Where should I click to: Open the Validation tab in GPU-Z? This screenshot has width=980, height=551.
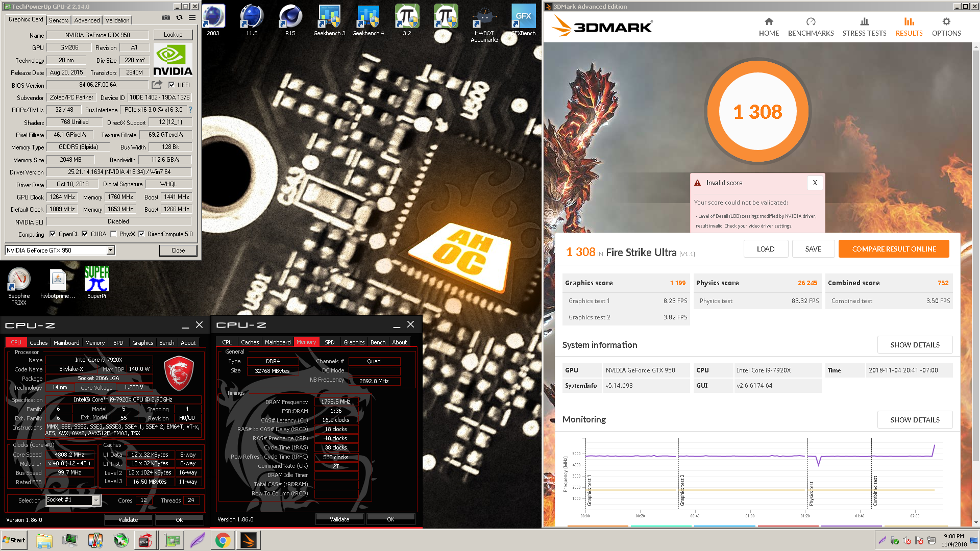(117, 20)
